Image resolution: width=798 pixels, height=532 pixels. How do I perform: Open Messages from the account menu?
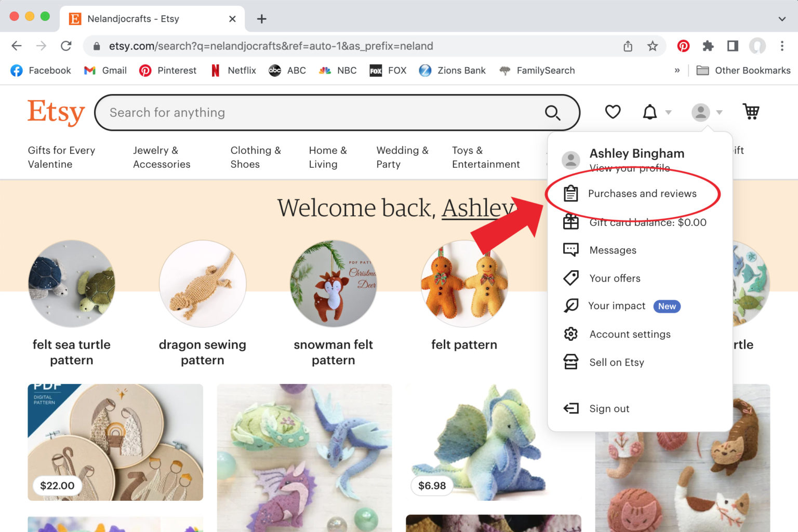click(x=613, y=250)
